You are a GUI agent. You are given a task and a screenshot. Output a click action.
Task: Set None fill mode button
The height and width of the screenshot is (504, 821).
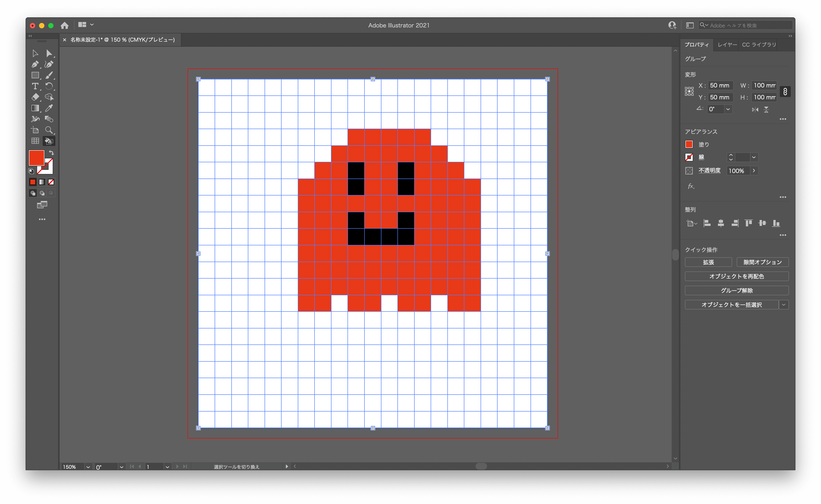(51, 182)
